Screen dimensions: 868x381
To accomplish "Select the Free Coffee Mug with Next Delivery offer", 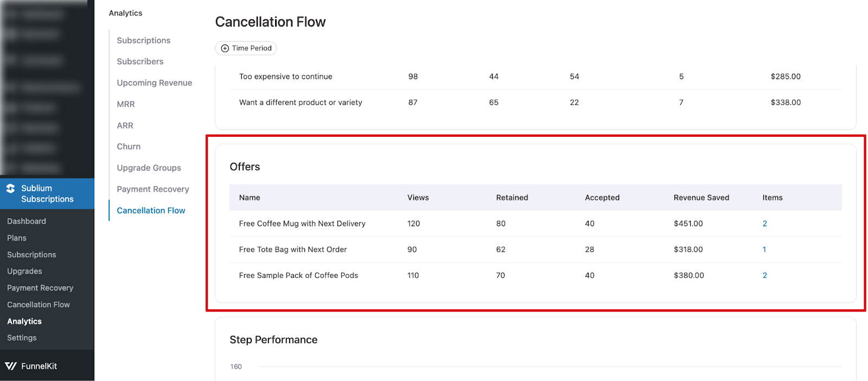I will [x=302, y=224].
